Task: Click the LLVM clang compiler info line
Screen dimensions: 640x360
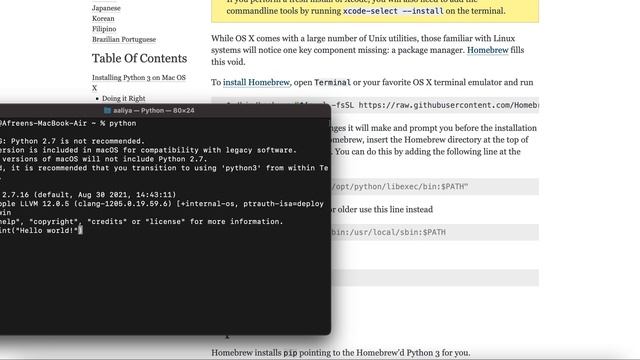Action: (162, 204)
